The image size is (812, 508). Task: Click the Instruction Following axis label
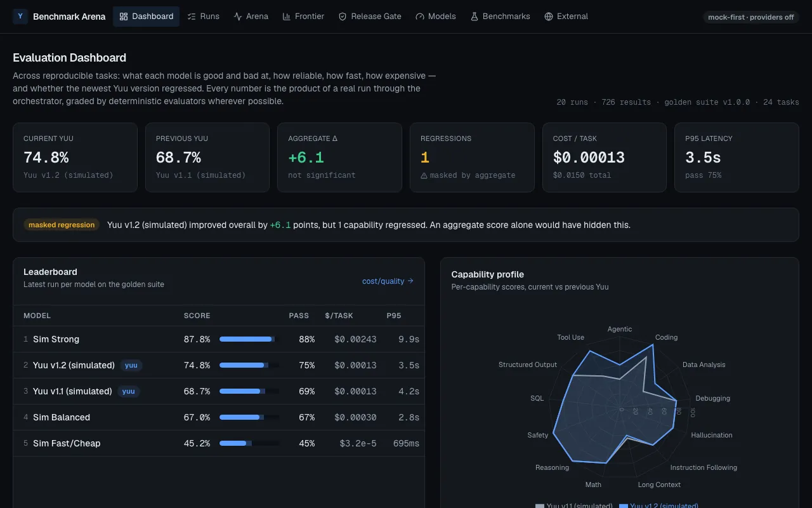[704, 467]
